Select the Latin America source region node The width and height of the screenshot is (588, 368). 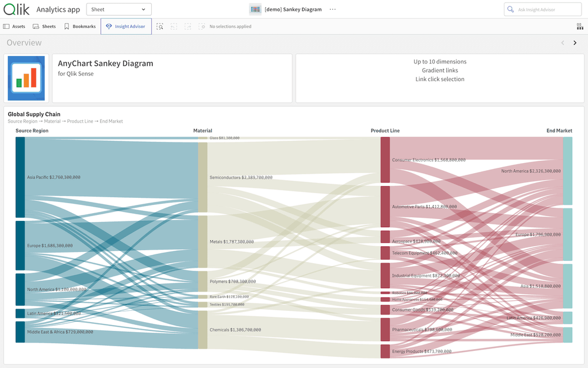click(x=20, y=314)
